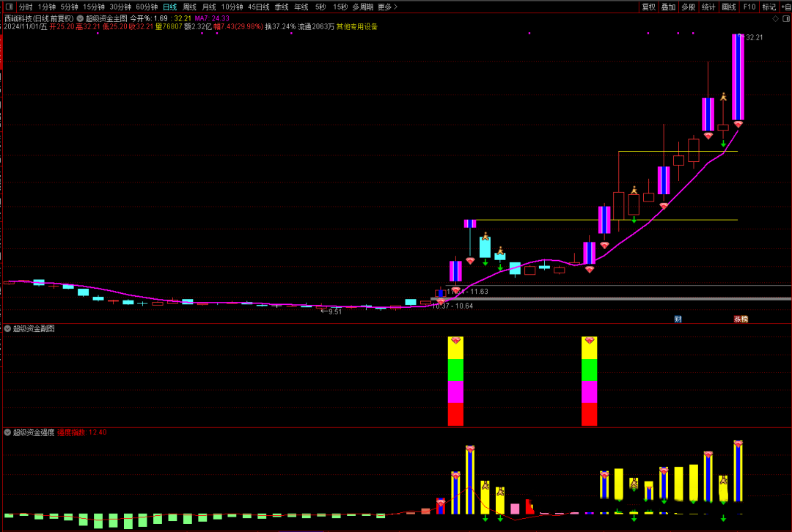
Task: Collapse the 超级资金副图 sub-chart panel
Action: [7, 328]
